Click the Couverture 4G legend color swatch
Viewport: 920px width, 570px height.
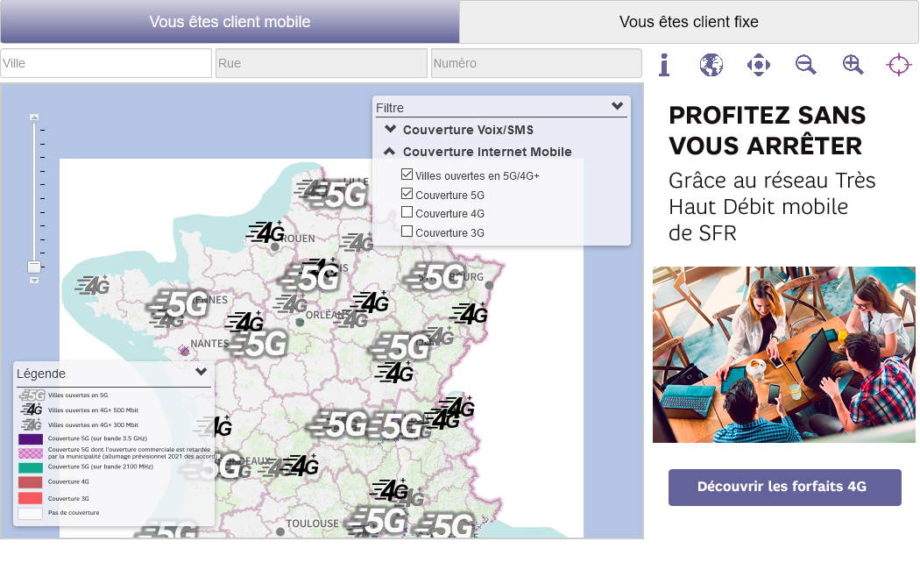(31, 482)
